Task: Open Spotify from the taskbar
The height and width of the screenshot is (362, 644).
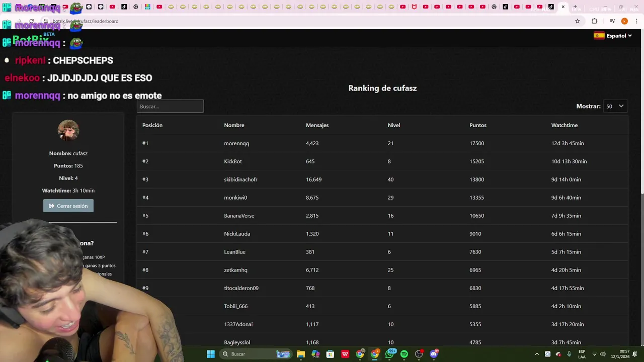Action: (404, 354)
